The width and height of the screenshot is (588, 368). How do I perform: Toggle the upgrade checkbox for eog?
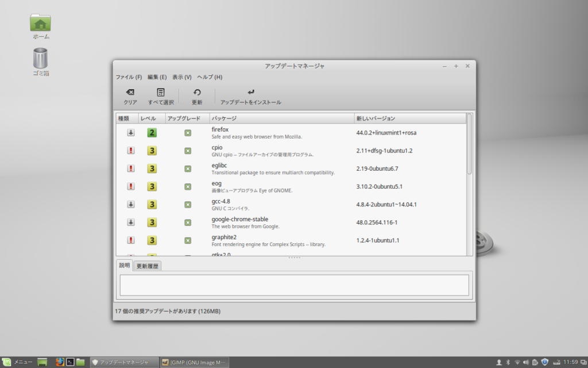(187, 186)
